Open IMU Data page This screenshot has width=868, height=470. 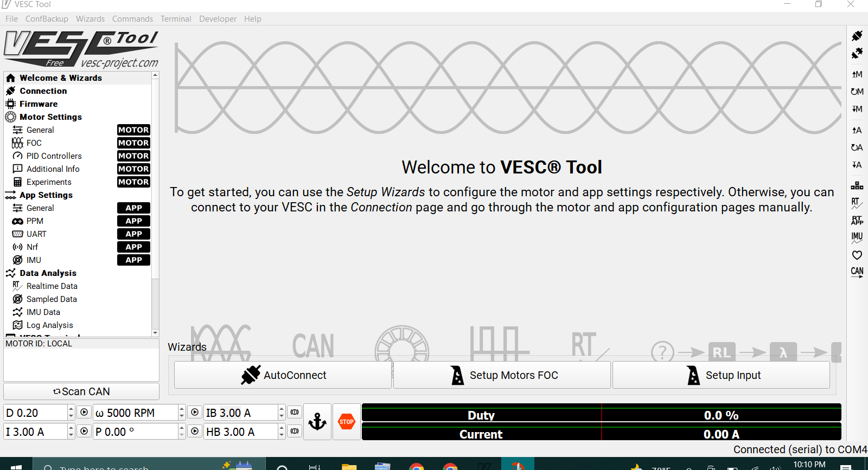(x=78, y=312)
